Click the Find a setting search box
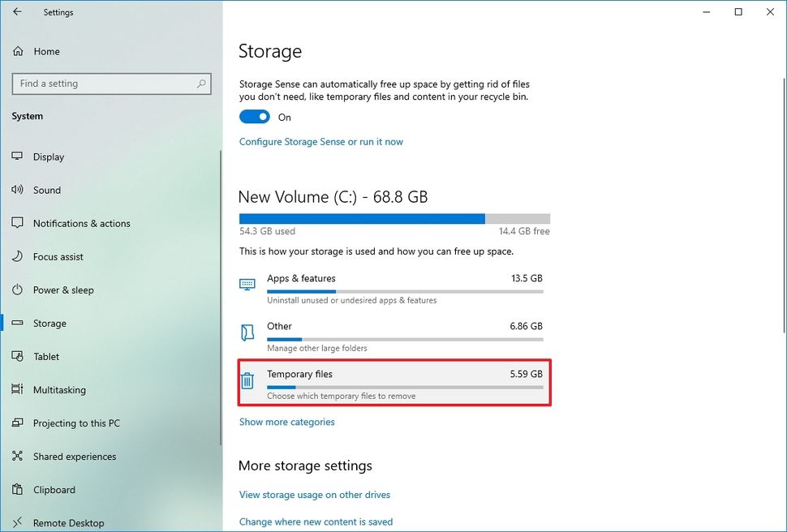Viewport: 787px width, 532px height. coord(111,84)
